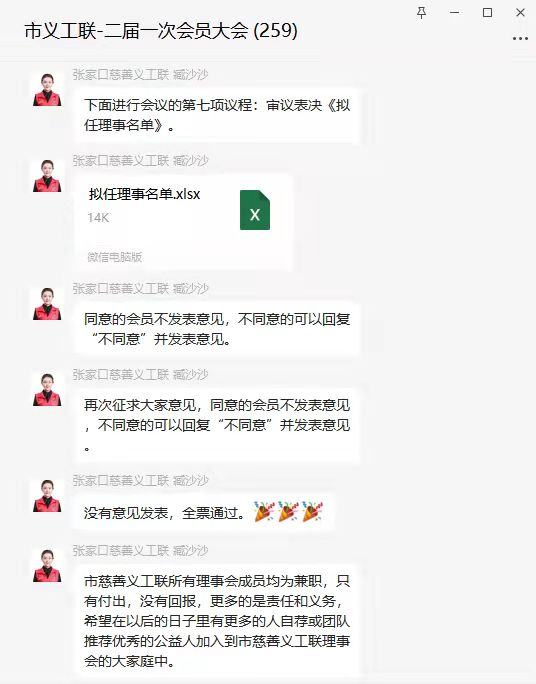The height and width of the screenshot is (684, 536).
Task: Open the three-dot chat info menu
Action: [520, 38]
